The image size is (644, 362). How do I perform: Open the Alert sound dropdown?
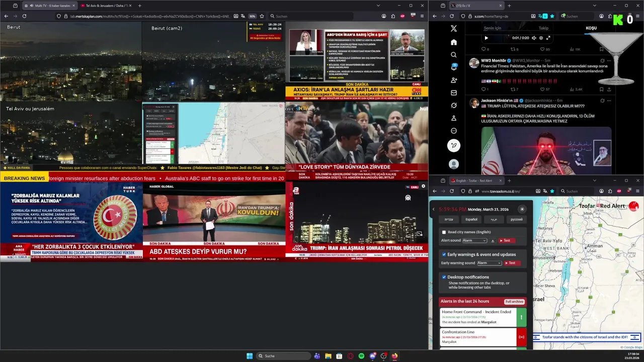(x=474, y=241)
